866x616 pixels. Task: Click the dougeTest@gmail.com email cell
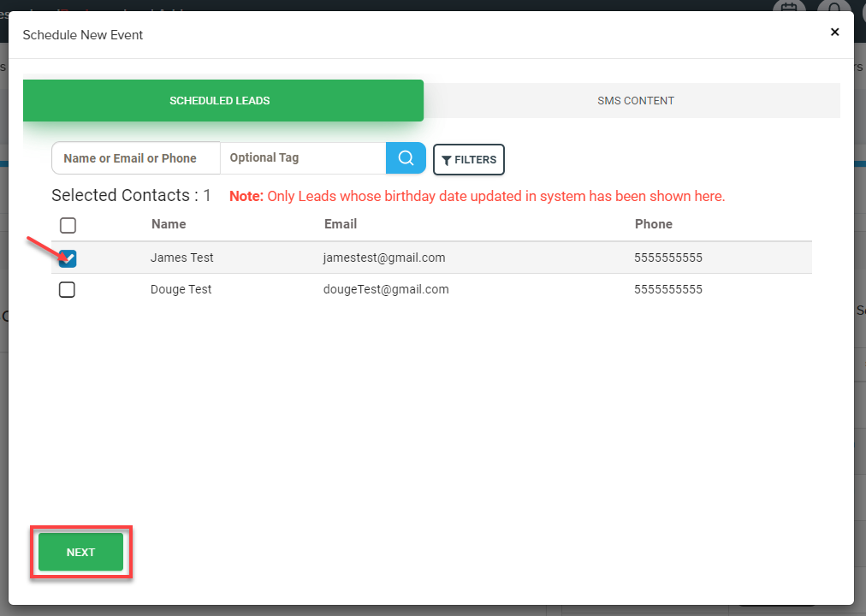click(x=386, y=289)
